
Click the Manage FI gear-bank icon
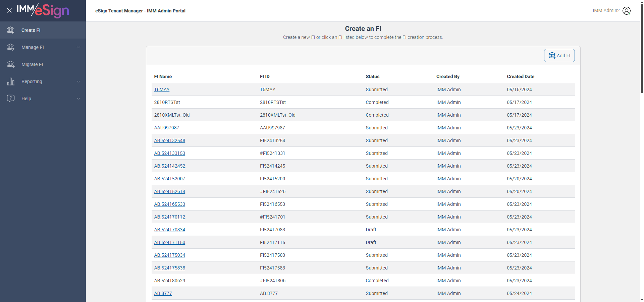[11, 47]
